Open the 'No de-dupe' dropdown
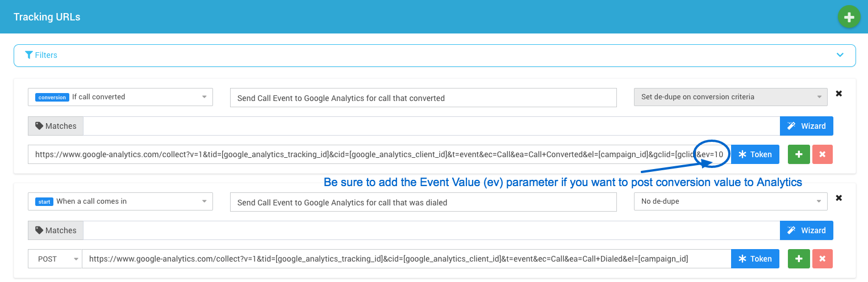This screenshot has height=282, width=868. pos(730,201)
